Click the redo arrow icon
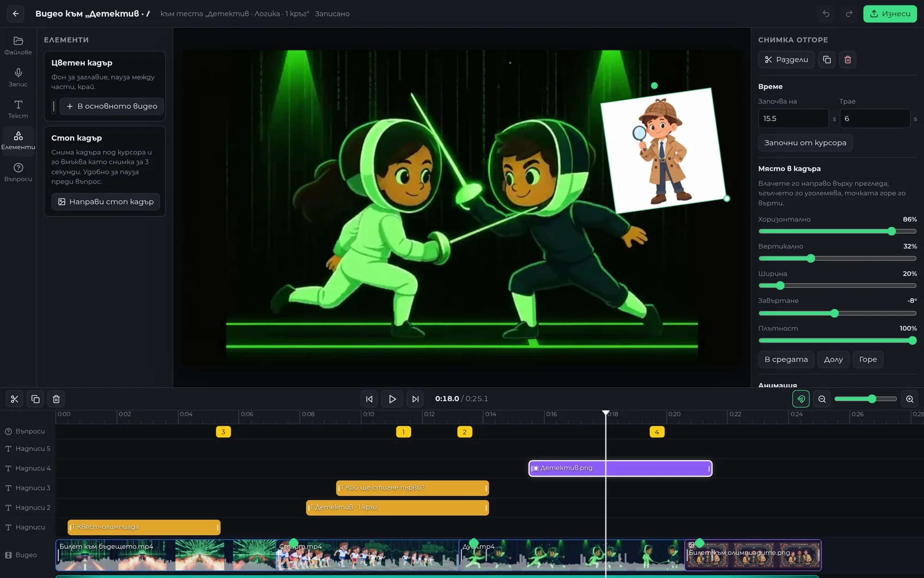Image resolution: width=924 pixels, height=578 pixels. pos(849,14)
